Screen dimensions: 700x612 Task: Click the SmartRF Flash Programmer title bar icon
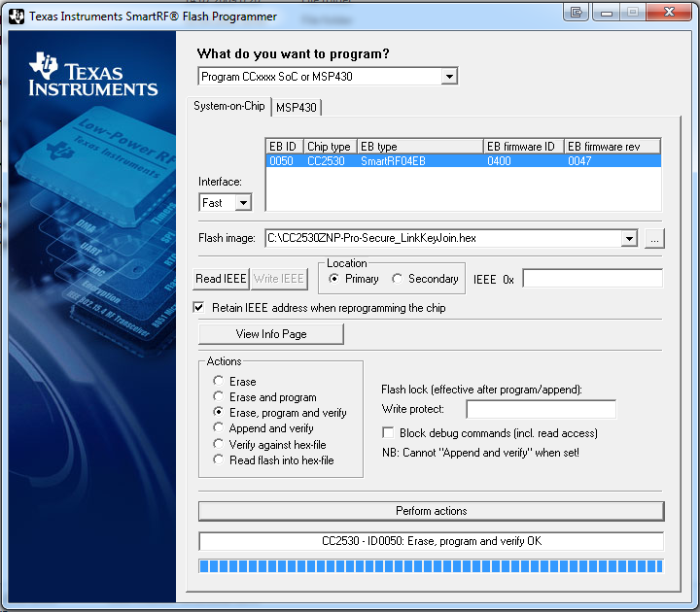[17, 17]
